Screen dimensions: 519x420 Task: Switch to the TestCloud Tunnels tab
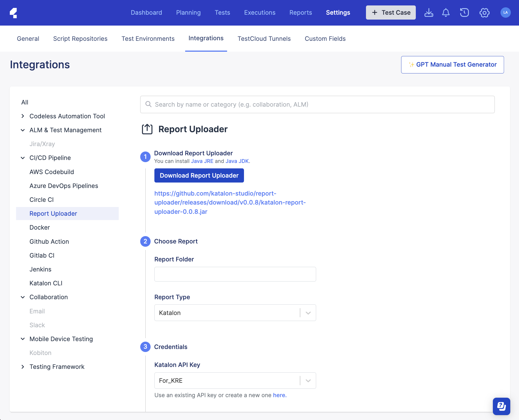264,39
